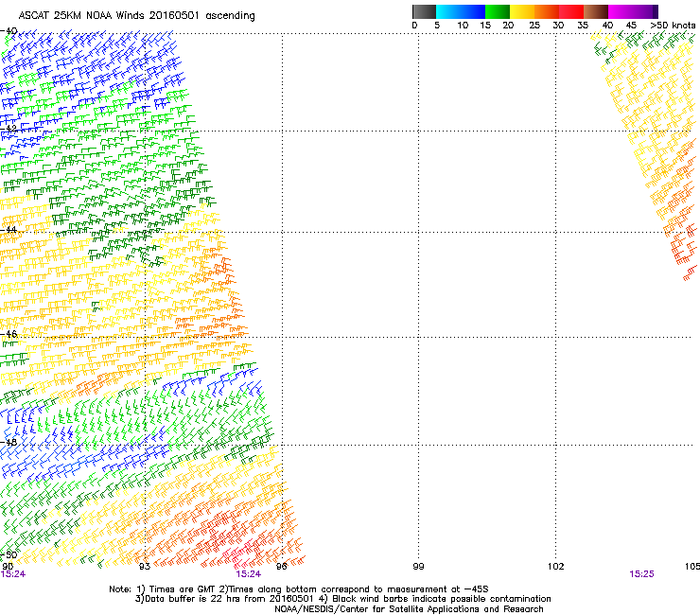The height and width of the screenshot is (615, 700).
Task: Select the gray 0-5 knots color segment
Action: tap(424, 11)
